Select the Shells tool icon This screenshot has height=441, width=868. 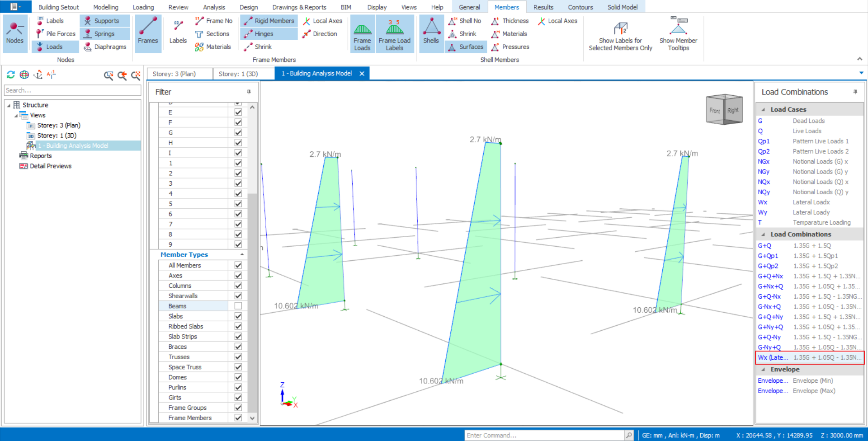pos(431,33)
